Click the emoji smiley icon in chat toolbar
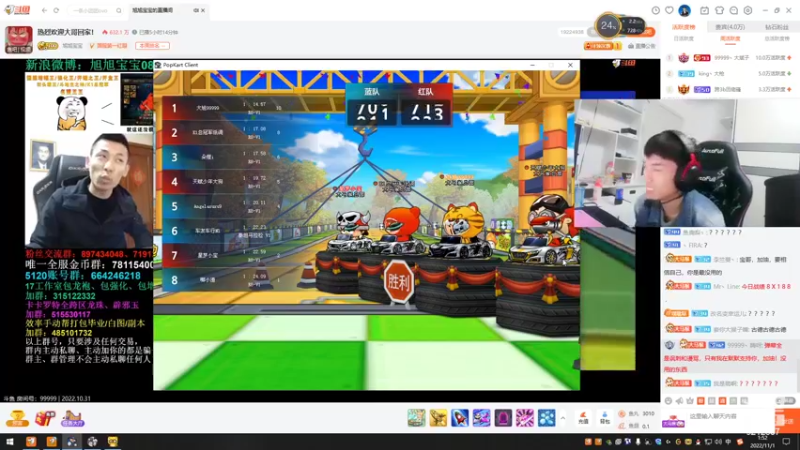 click(668, 401)
